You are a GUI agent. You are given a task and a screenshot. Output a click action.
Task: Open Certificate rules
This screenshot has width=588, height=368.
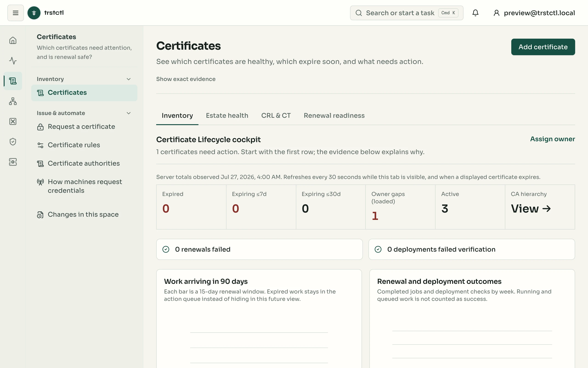(x=84, y=145)
